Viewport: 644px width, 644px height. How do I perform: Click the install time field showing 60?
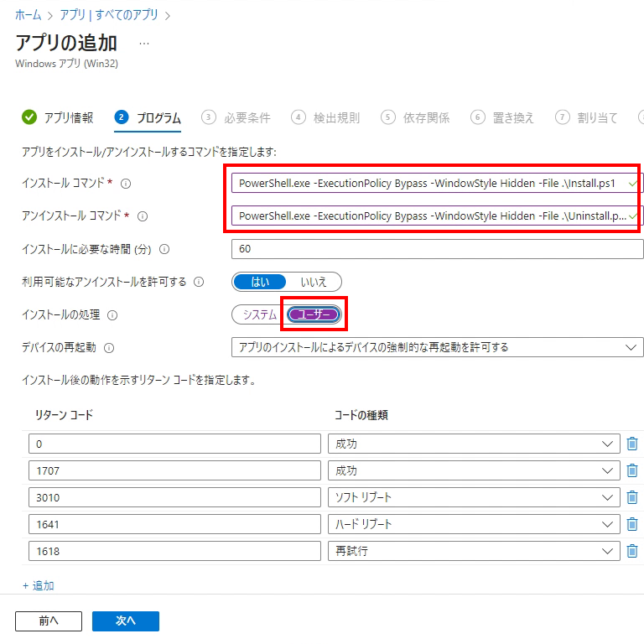[437, 249]
